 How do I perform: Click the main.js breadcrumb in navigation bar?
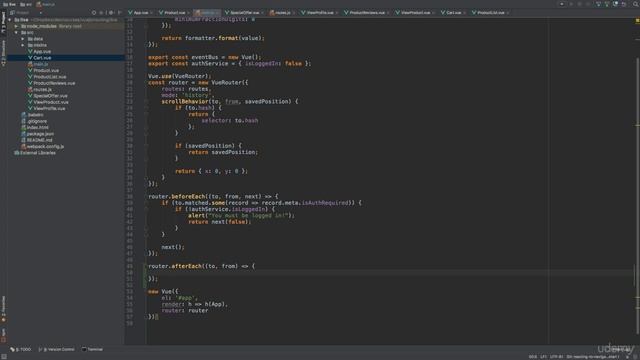(46, 4)
